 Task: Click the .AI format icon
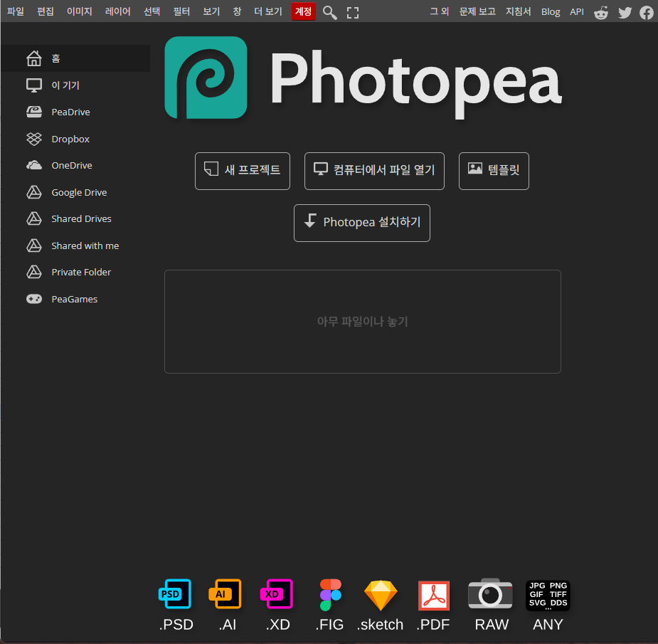click(225, 593)
